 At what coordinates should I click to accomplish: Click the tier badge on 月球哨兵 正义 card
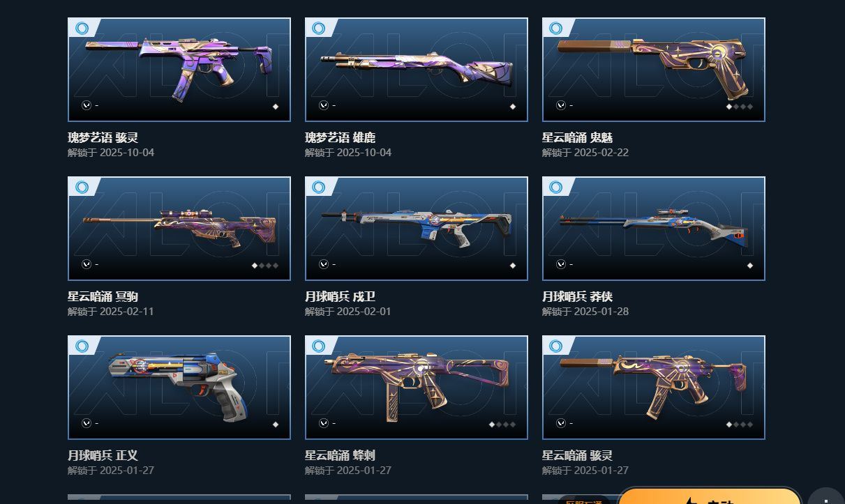pos(82,346)
